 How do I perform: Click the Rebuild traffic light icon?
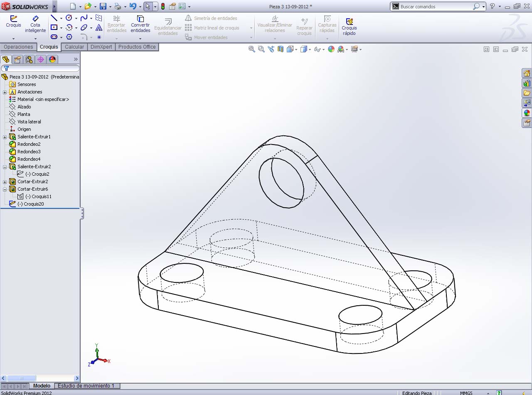pos(163,6)
